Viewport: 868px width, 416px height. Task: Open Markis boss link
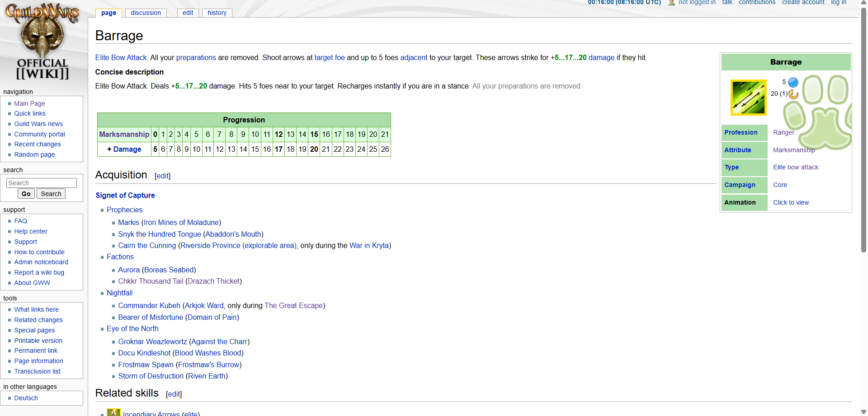point(128,222)
